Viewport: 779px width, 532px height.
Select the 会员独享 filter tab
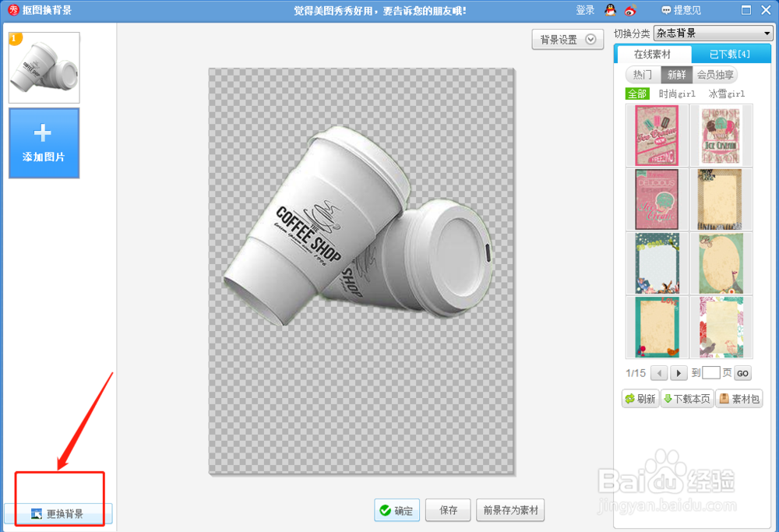click(x=715, y=75)
